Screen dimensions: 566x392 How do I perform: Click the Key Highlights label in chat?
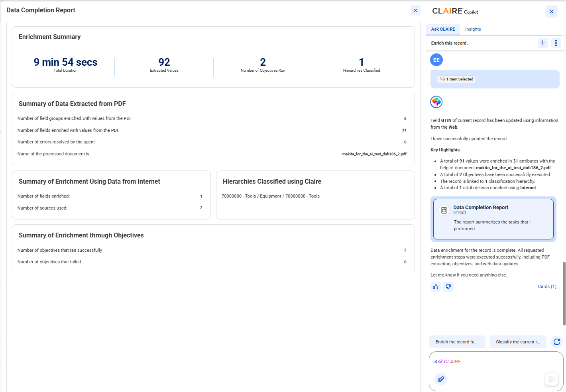click(445, 150)
